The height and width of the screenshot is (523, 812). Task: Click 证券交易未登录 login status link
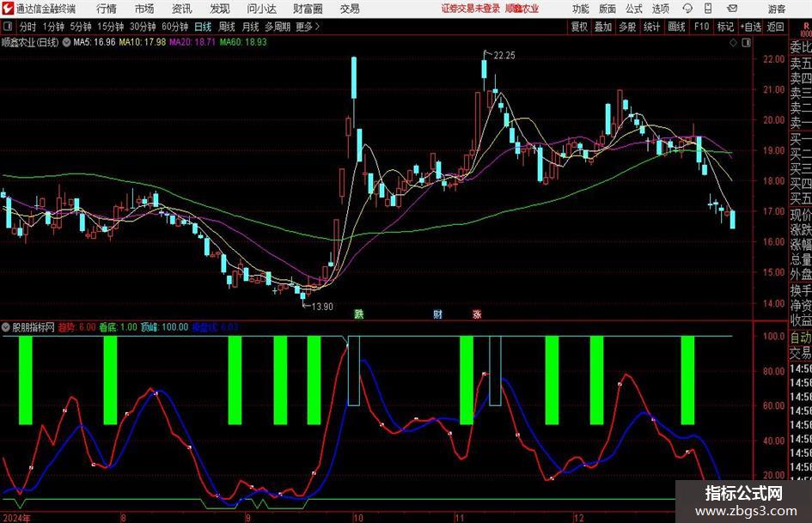[x=471, y=9]
